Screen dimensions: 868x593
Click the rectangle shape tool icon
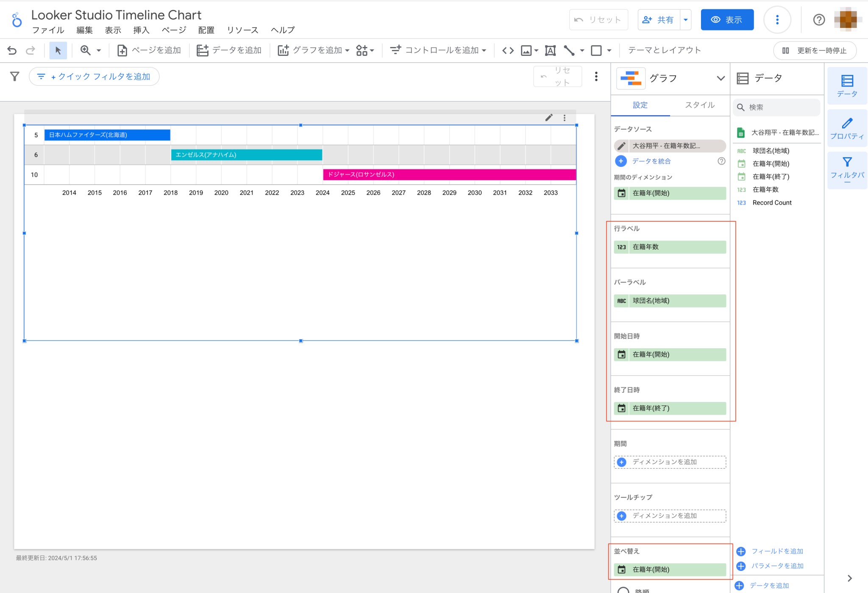tap(596, 50)
